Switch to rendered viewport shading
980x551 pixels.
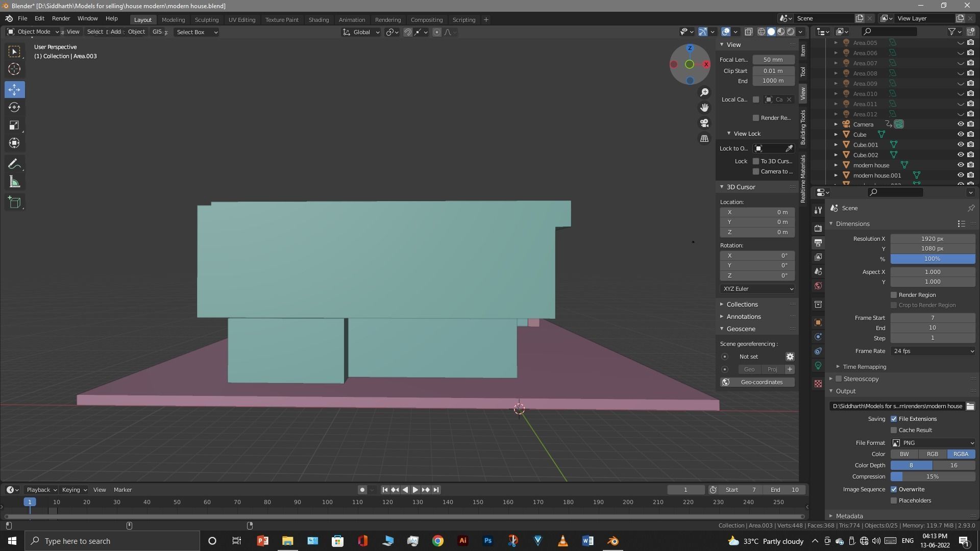(791, 32)
